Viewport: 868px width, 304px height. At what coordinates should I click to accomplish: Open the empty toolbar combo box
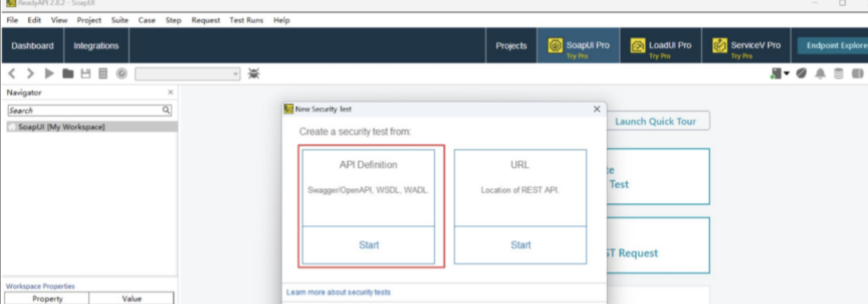tap(188, 74)
